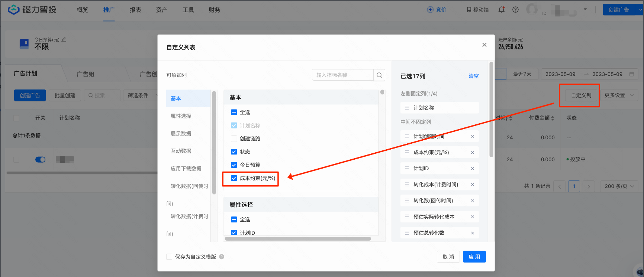Remove 转化数(回传时间) from selected columns

473,201
